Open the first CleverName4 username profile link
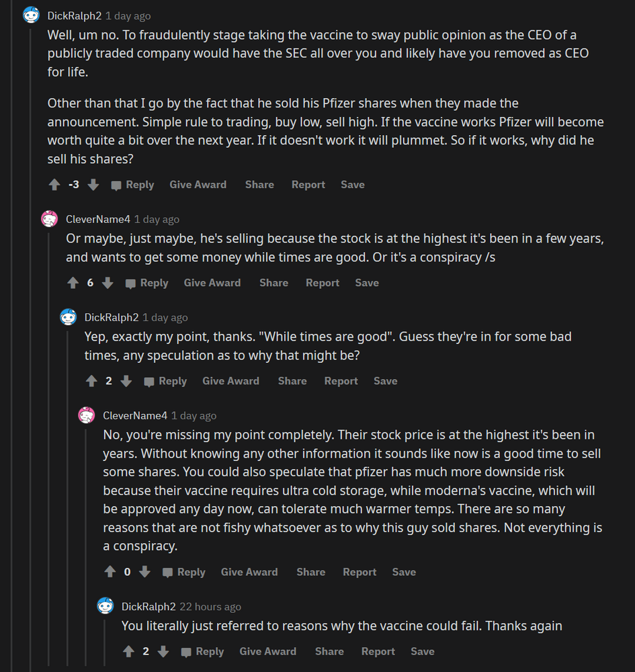635x672 pixels. 97,219
